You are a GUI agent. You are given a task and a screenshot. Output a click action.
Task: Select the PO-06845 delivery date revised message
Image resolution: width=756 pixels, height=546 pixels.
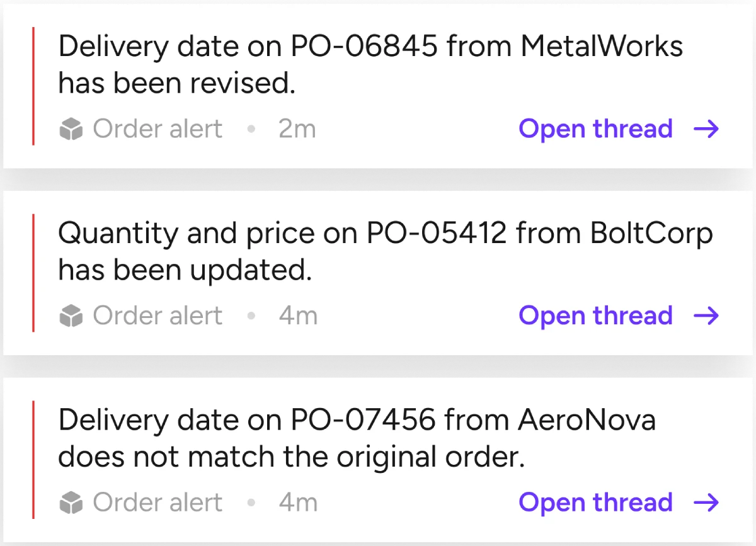(370, 65)
